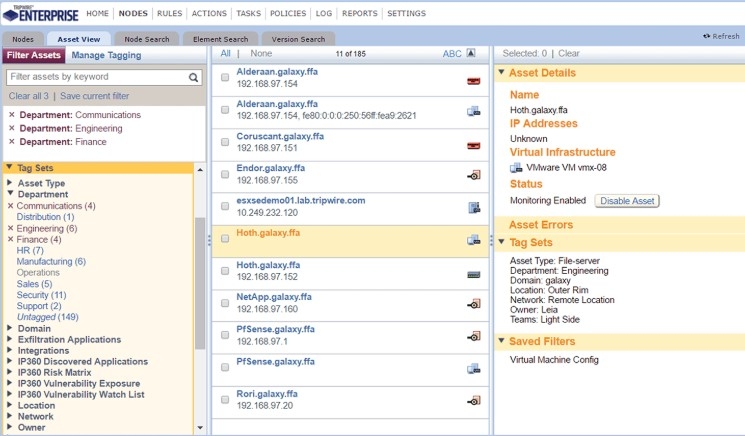Open the POLICIES menu
This screenshot has height=436, width=745.
pyautogui.click(x=288, y=13)
